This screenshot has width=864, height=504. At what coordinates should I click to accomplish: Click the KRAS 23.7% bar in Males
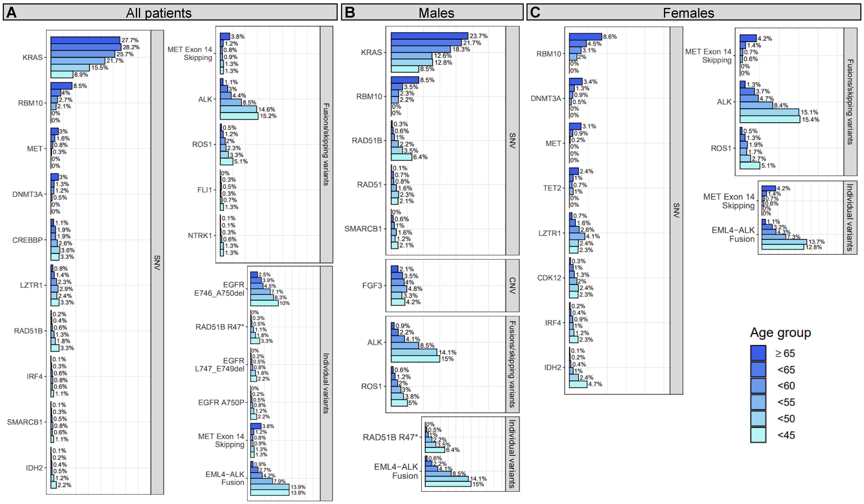tap(429, 36)
